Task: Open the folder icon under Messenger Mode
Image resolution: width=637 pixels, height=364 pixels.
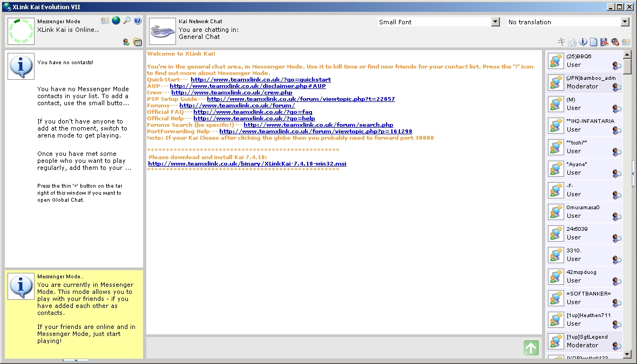Action: (138, 42)
